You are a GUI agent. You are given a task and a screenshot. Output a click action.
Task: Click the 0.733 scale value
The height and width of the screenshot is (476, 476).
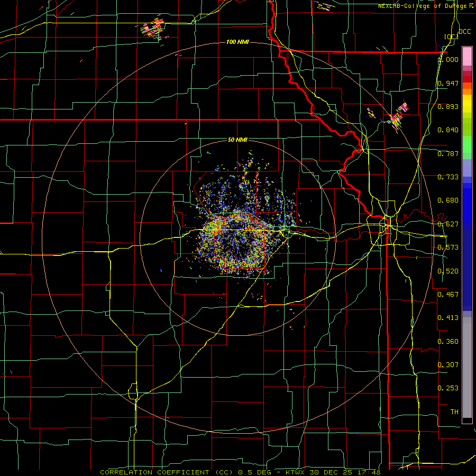pyautogui.click(x=448, y=177)
